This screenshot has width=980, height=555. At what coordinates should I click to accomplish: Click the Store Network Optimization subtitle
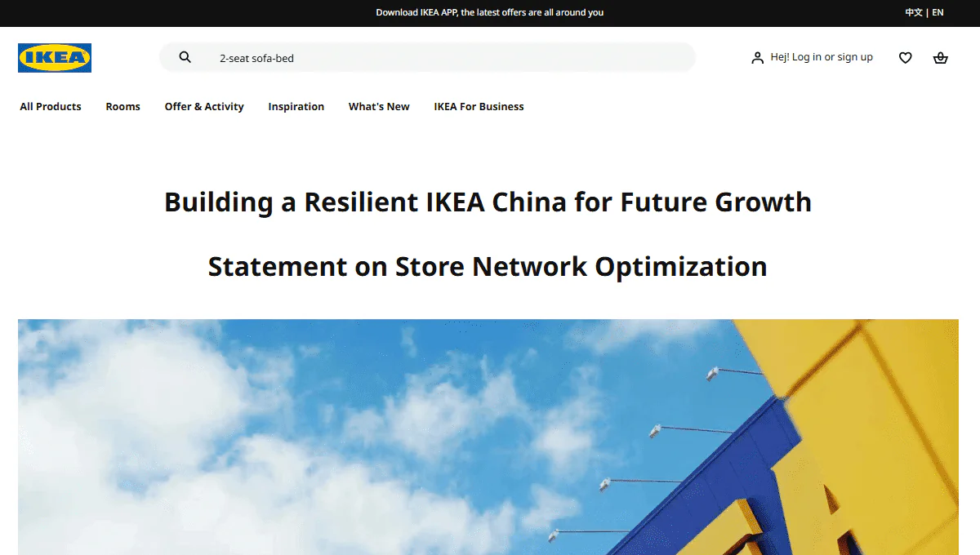(488, 266)
